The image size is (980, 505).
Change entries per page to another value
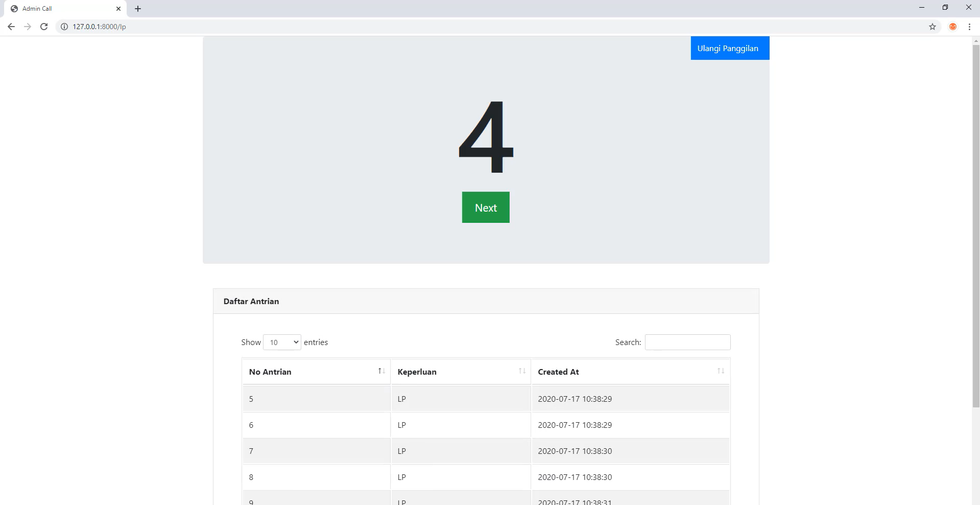[x=281, y=342]
